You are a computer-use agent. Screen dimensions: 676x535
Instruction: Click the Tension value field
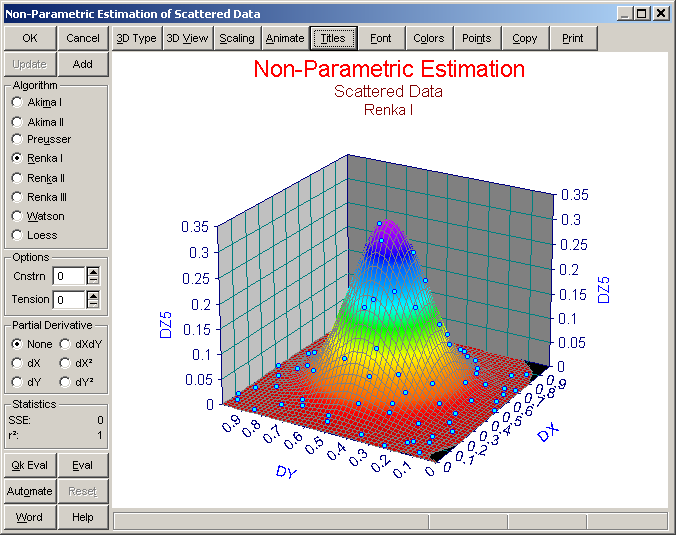pyautogui.click(x=69, y=300)
